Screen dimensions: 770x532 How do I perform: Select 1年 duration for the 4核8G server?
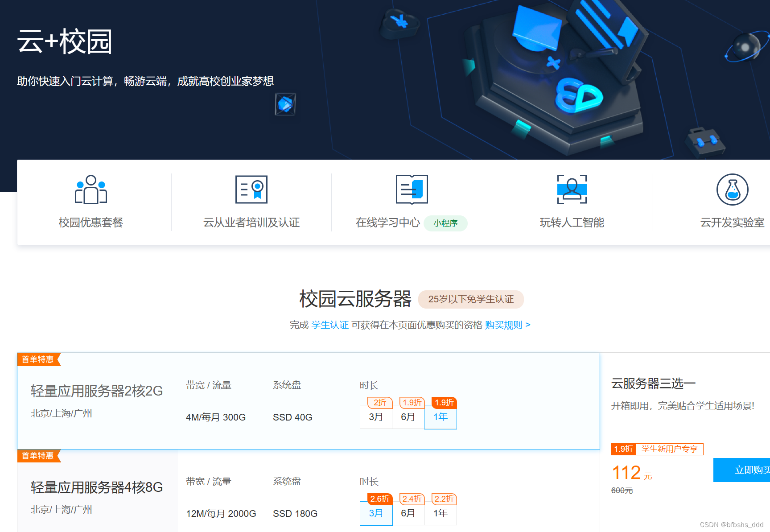pos(441,513)
